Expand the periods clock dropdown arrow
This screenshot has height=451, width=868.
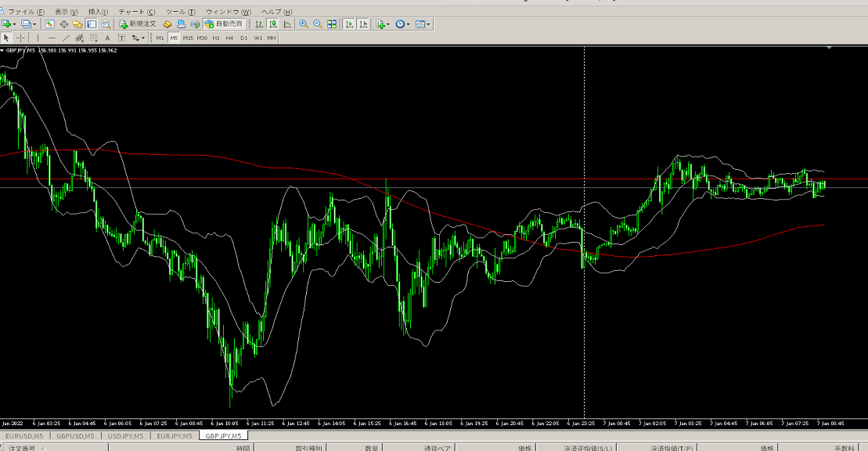(x=408, y=24)
